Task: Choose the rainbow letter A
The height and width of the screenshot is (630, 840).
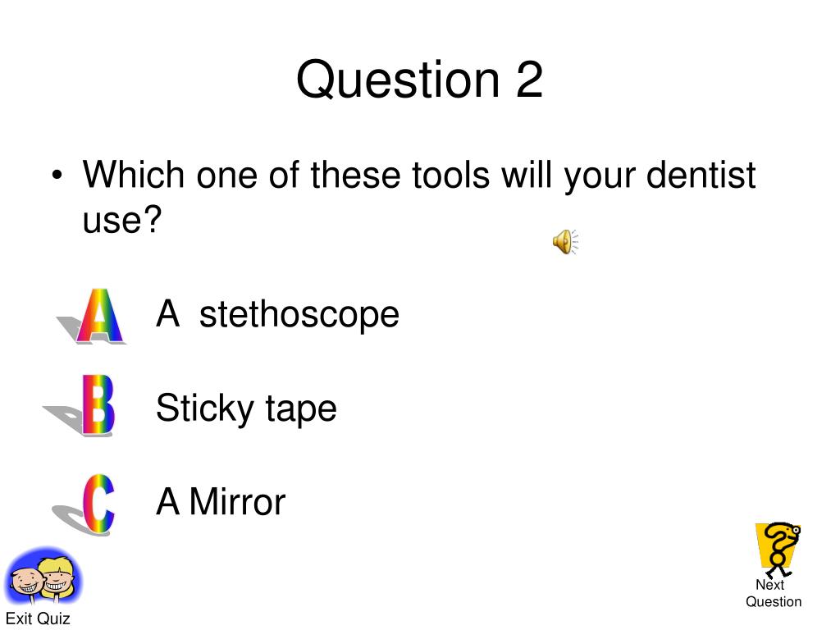Action: tap(100, 316)
